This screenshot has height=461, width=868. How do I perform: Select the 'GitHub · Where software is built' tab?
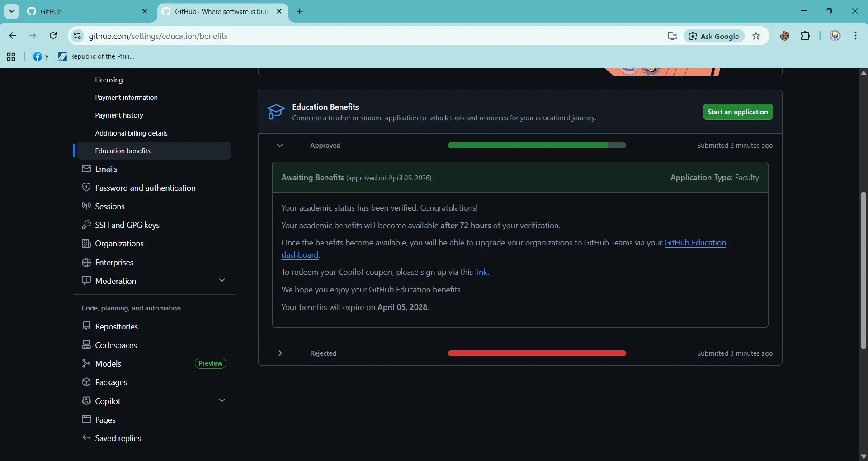tap(222, 11)
